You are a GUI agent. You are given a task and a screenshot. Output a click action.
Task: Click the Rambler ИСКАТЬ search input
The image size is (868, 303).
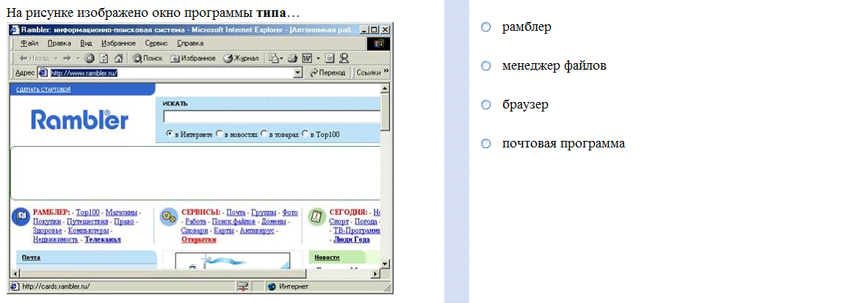272,116
